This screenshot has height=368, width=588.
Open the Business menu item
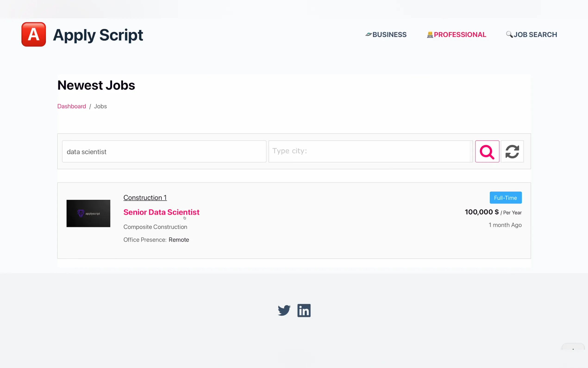386,35
